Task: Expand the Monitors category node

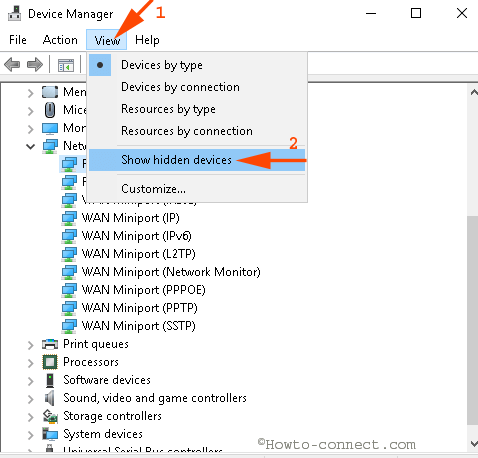Action: pos(30,129)
